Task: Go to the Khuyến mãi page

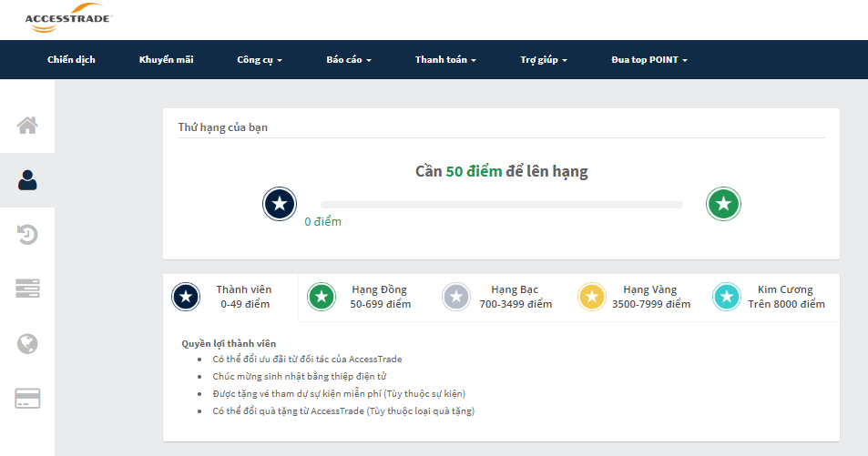Action: click(x=166, y=60)
